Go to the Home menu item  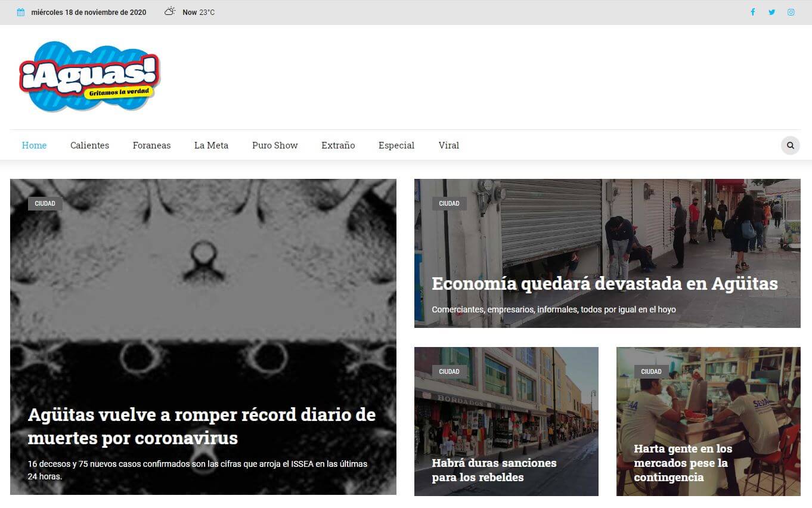click(34, 145)
